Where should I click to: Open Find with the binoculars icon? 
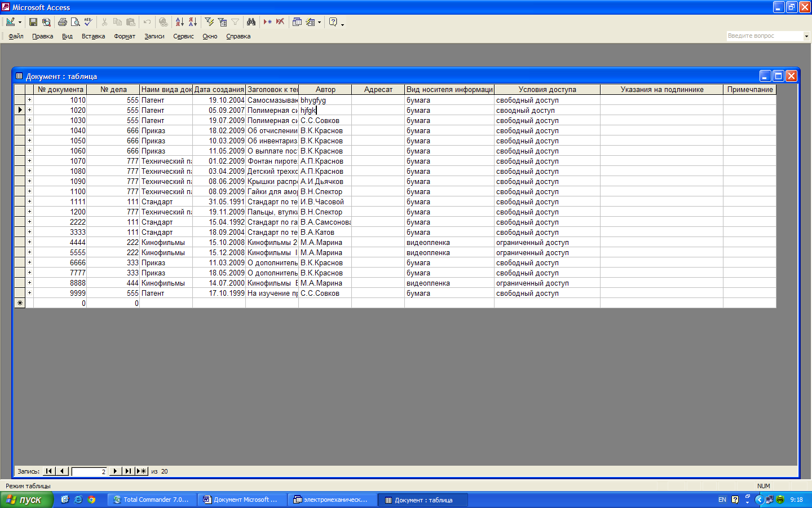251,22
